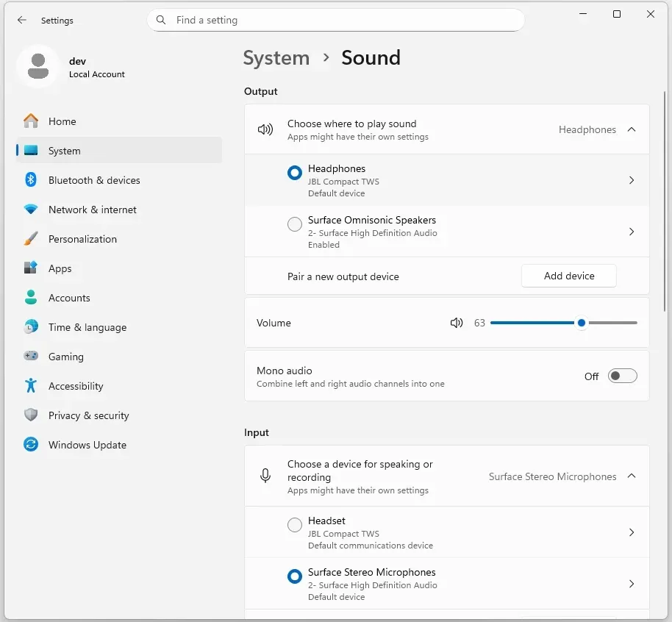Click the Time & language globe icon
This screenshot has width=672, height=622.
(31, 326)
